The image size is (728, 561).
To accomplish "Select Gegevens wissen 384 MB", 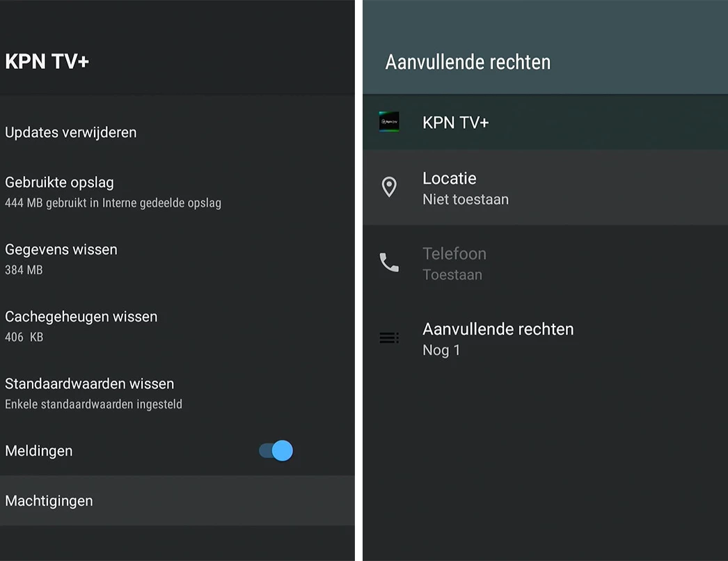I will (177, 259).
